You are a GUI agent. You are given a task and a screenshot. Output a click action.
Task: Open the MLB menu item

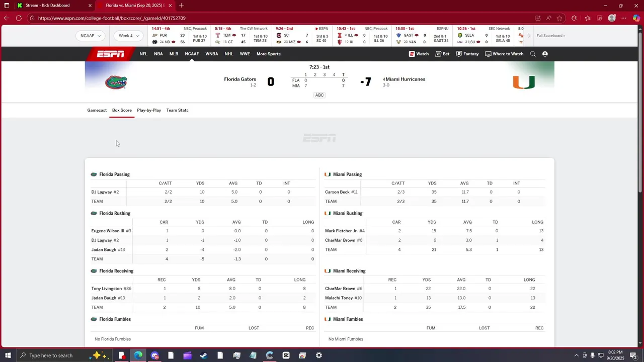(174, 54)
